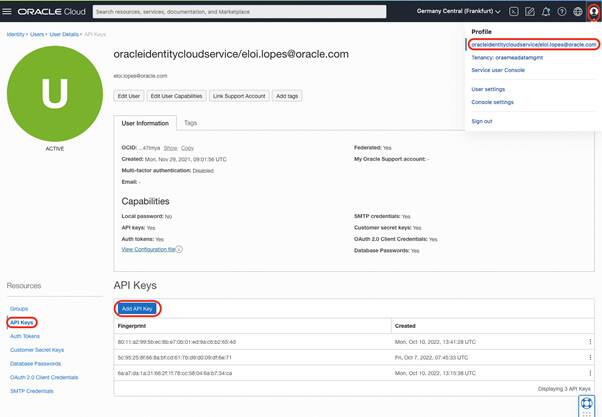Click the Edit User button
The height and width of the screenshot is (417, 602).
point(129,96)
